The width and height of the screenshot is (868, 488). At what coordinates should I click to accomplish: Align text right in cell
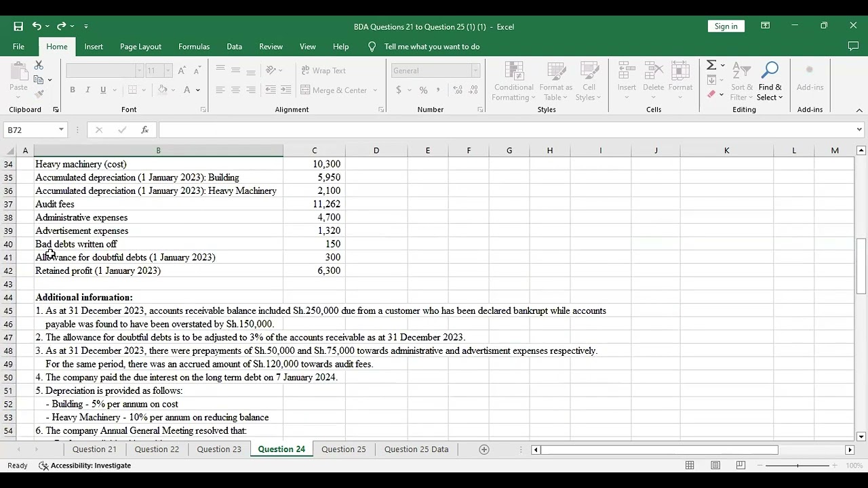tap(251, 90)
